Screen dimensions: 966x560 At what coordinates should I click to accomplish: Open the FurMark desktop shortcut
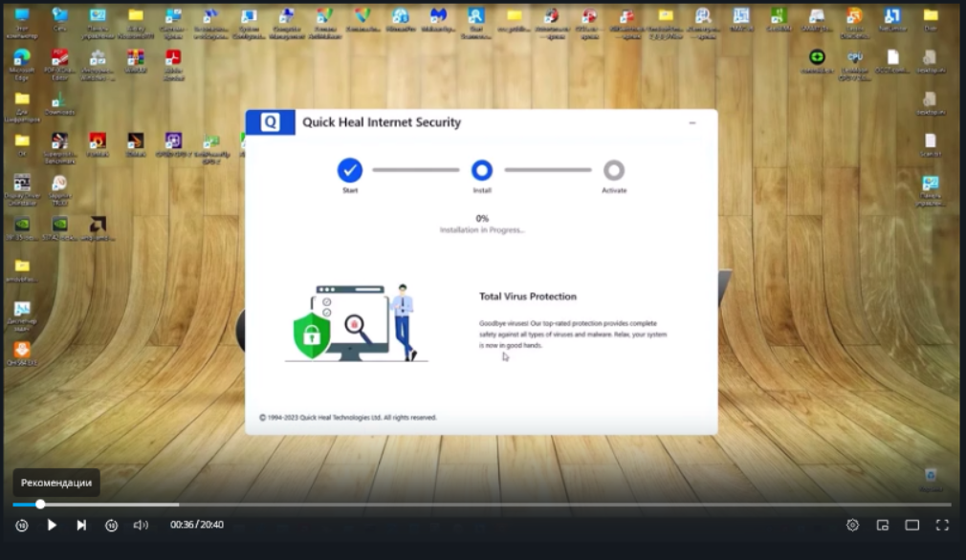pyautogui.click(x=98, y=145)
